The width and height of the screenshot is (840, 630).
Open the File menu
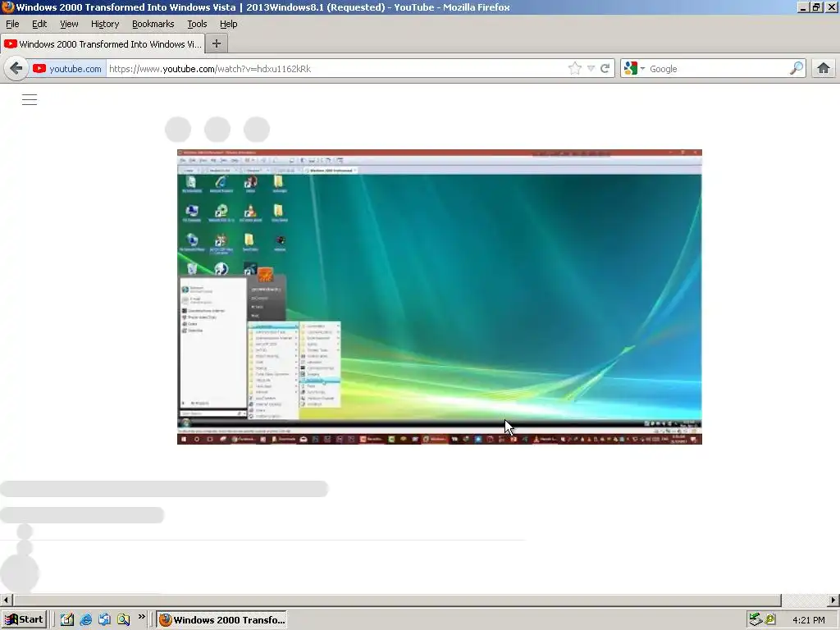click(12, 24)
